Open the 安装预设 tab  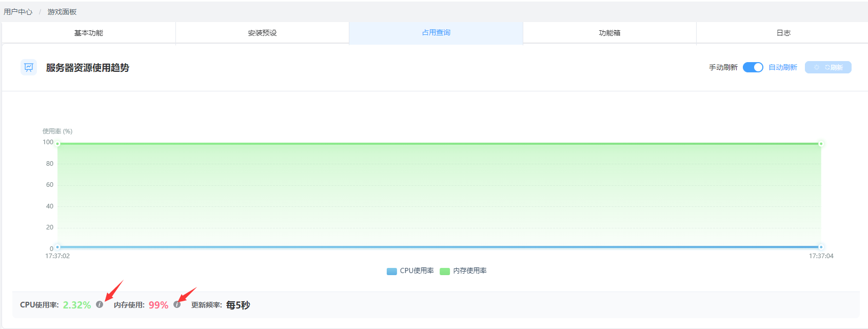(x=262, y=33)
